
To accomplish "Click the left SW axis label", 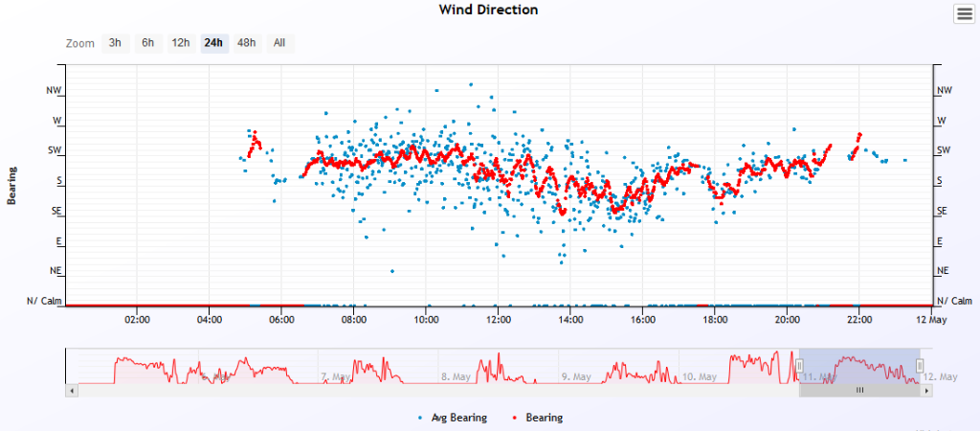I will coord(55,150).
